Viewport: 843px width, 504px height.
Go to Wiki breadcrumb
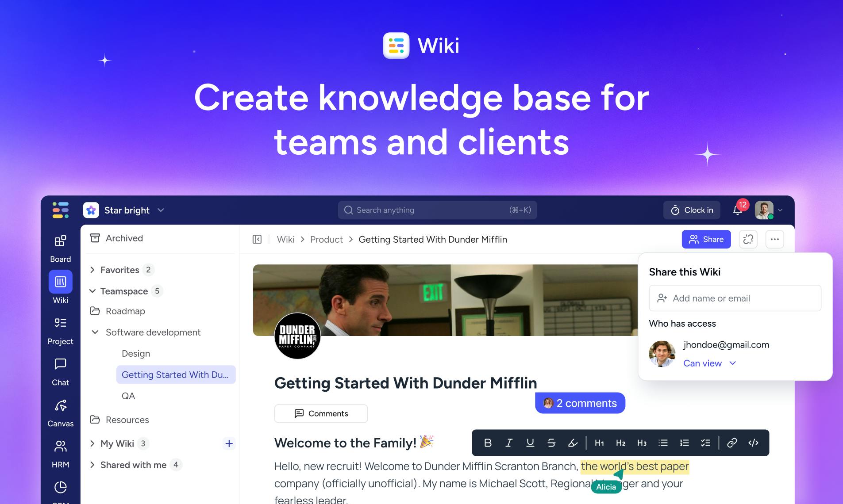[285, 239]
